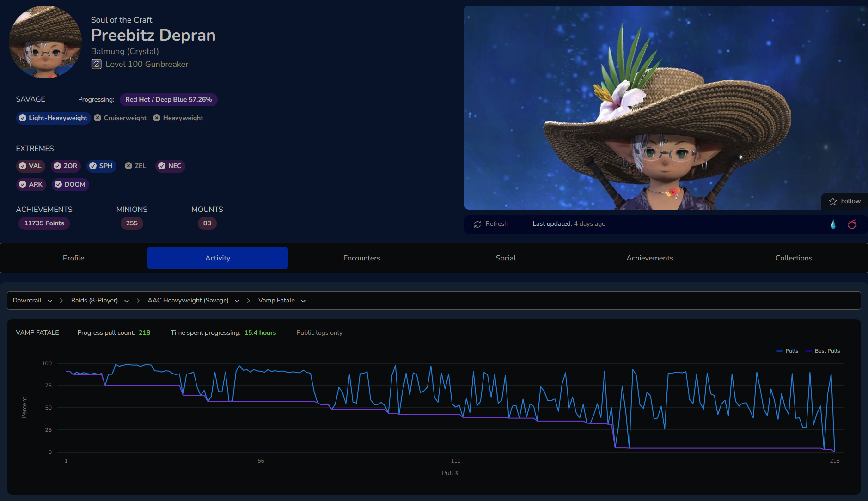
Task: Click breadcrumb arrow after Raids (8-Player)
Action: click(138, 301)
